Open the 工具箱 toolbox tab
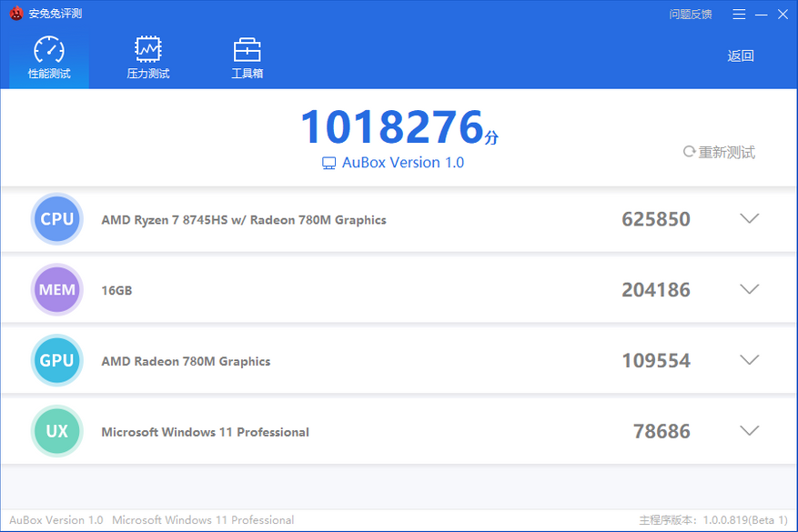This screenshot has width=798, height=532. [x=247, y=57]
